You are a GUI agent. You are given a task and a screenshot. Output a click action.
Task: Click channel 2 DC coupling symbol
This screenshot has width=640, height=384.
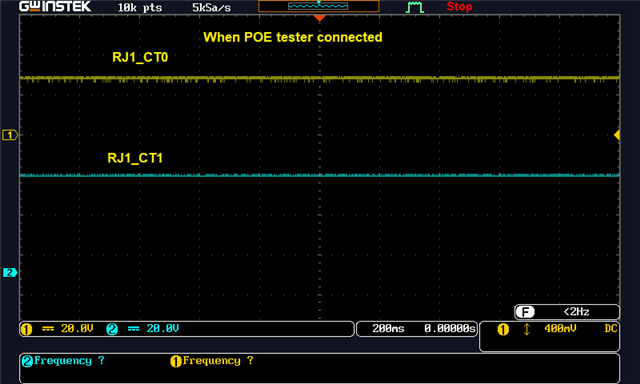pyautogui.click(x=133, y=329)
